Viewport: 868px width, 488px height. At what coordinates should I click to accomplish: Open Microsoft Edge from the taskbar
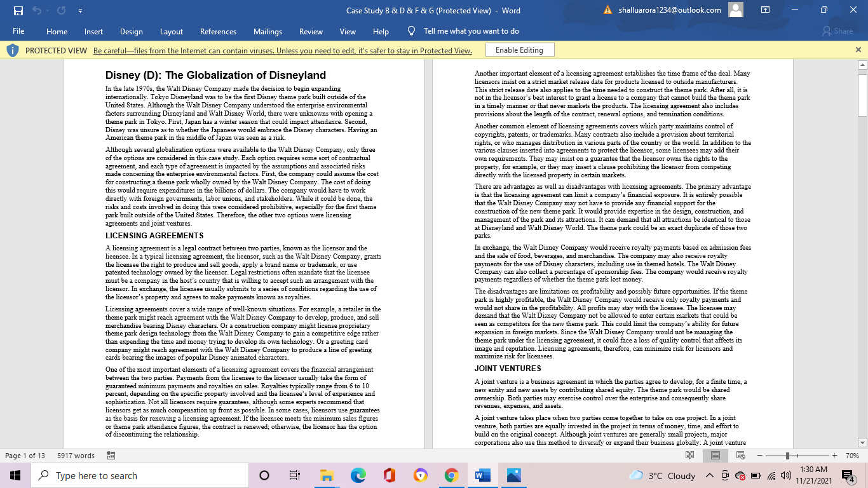[x=358, y=475]
